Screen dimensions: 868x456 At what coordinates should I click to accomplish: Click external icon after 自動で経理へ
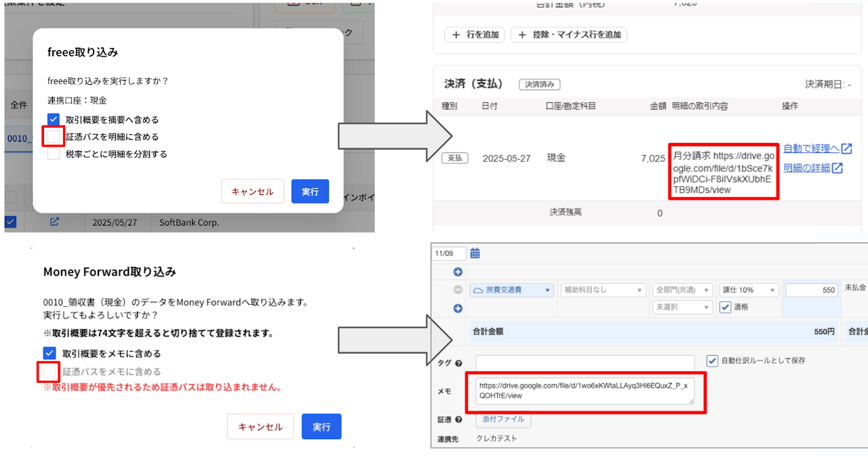846,149
